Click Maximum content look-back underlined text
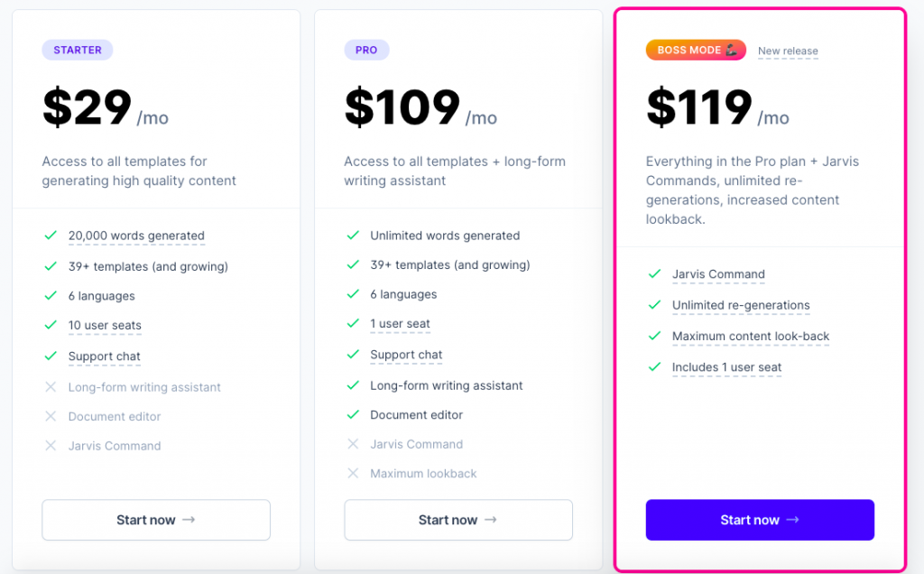Image resolution: width=924 pixels, height=574 pixels. 751,337
